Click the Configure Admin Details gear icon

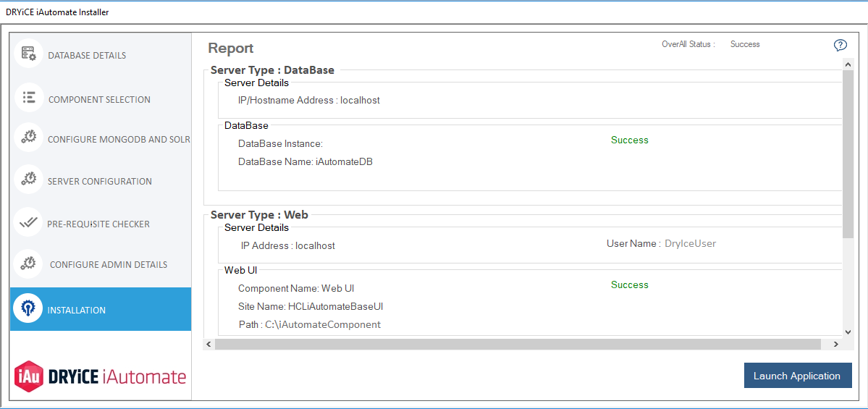pyautogui.click(x=29, y=263)
